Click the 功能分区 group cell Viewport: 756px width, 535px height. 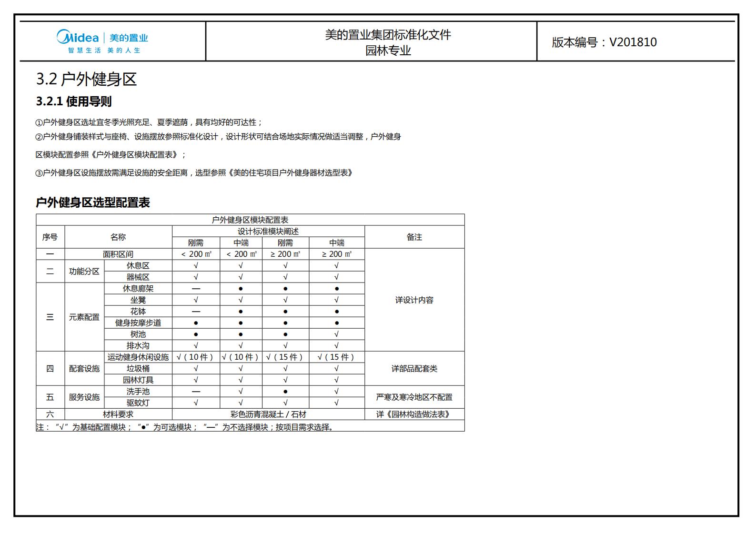[84, 272]
